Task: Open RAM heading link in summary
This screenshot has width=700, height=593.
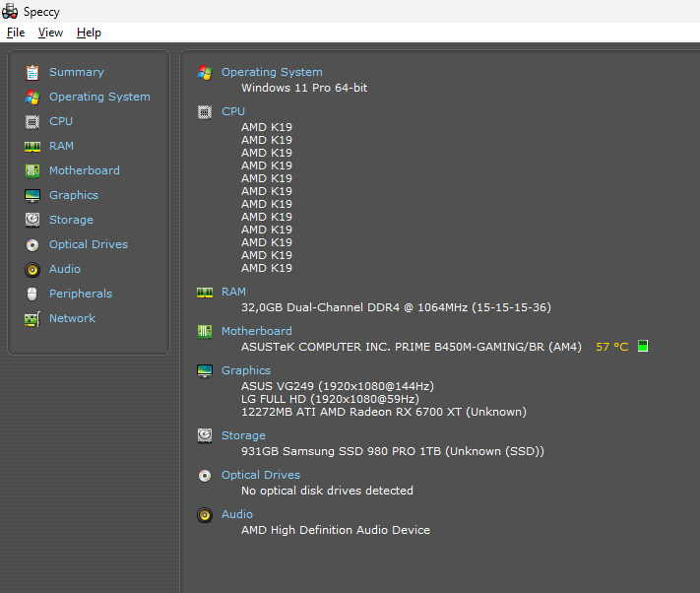Action: (233, 292)
